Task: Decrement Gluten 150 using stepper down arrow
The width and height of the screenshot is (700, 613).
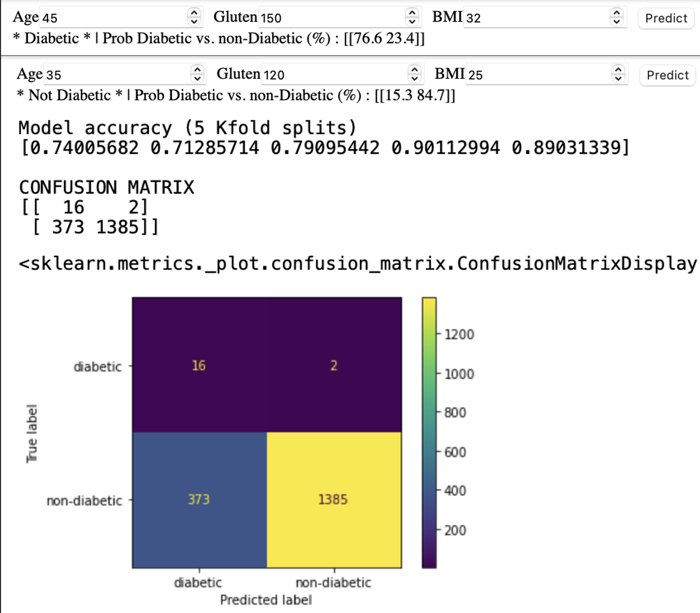Action: [412, 22]
